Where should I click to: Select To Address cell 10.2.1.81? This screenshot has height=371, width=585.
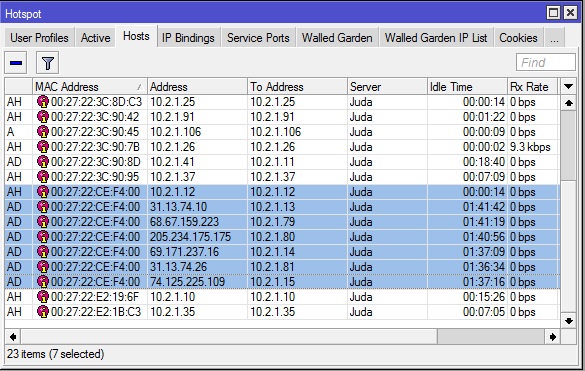click(272, 267)
